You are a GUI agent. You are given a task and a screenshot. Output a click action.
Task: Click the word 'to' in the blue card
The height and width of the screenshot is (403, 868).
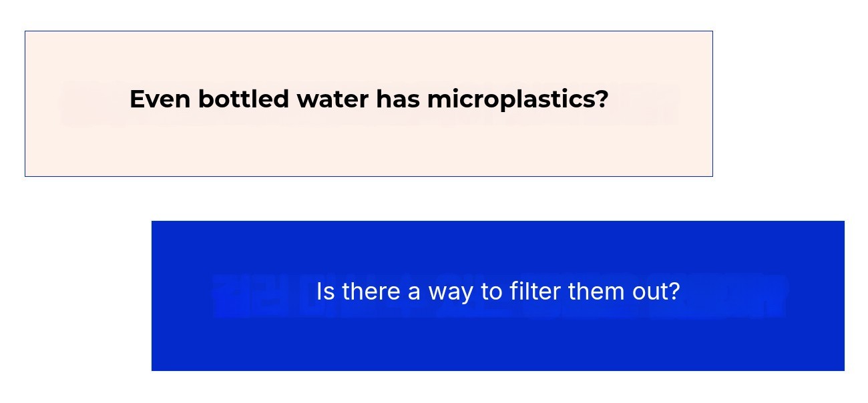point(493,292)
